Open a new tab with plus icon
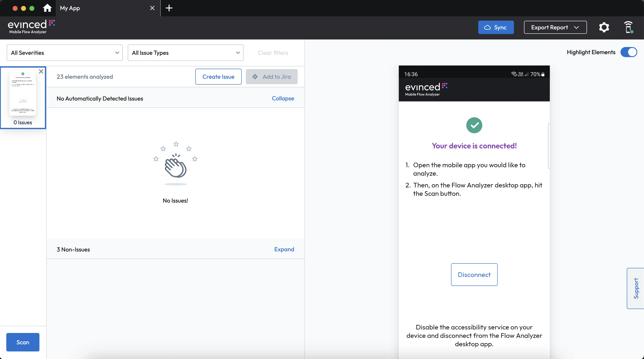Screen dimensions: 644x359 [x=169, y=8]
